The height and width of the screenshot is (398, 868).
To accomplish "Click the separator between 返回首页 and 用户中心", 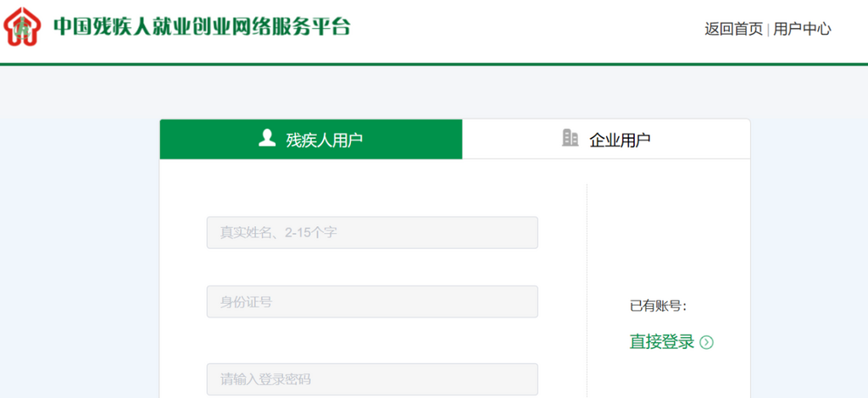I will [768, 30].
